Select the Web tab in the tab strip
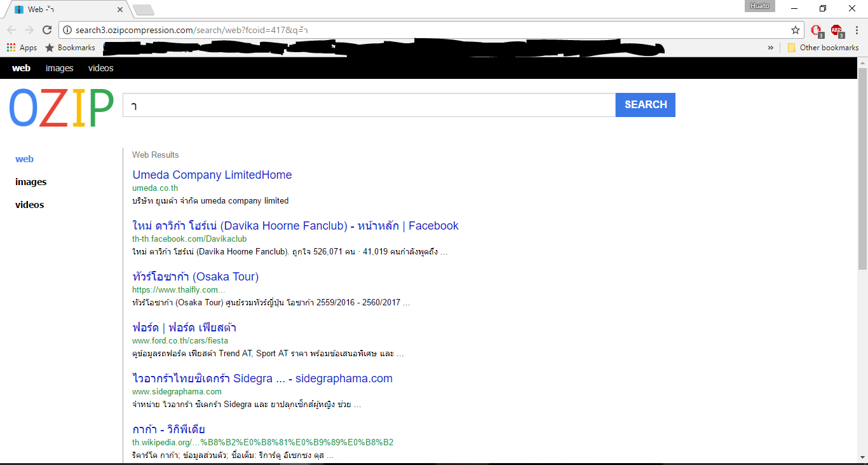Screen dimensions: 868x465 [67, 10]
